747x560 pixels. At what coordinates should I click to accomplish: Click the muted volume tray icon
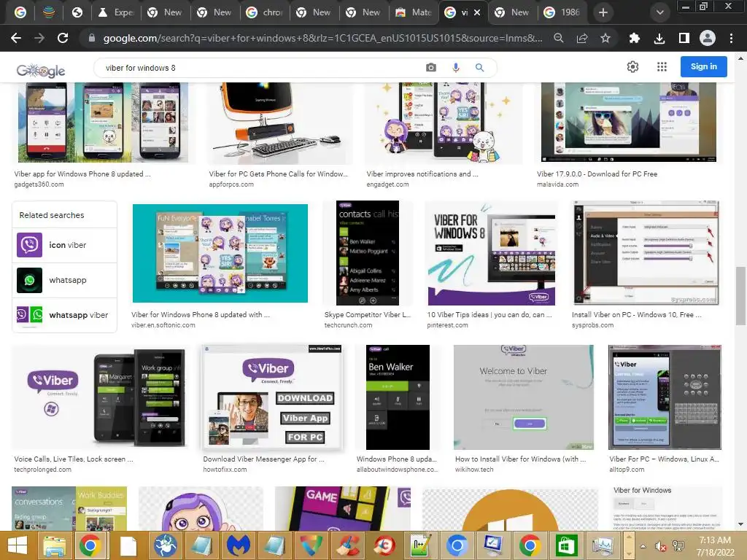(660, 546)
